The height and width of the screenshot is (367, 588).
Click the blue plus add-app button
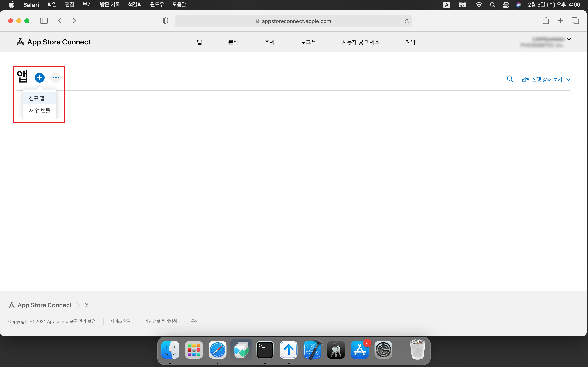[39, 78]
